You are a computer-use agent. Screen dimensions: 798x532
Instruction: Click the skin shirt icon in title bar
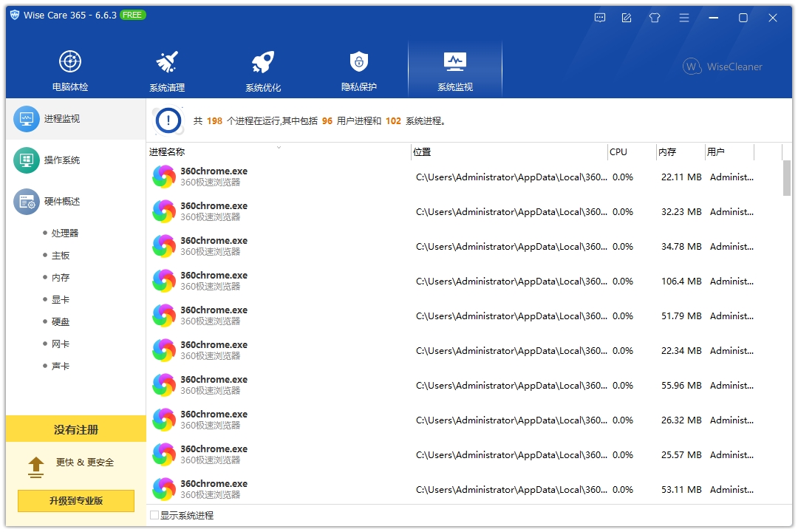point(655,18)
